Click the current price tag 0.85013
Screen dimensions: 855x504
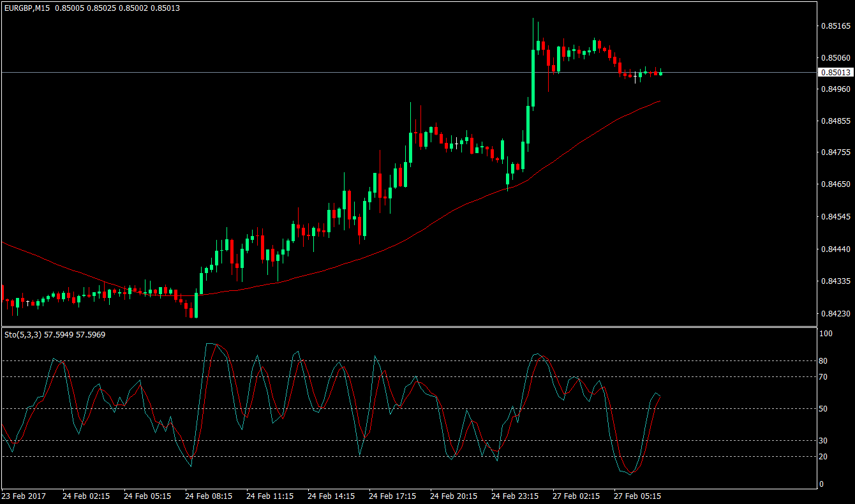pos(836,72)
